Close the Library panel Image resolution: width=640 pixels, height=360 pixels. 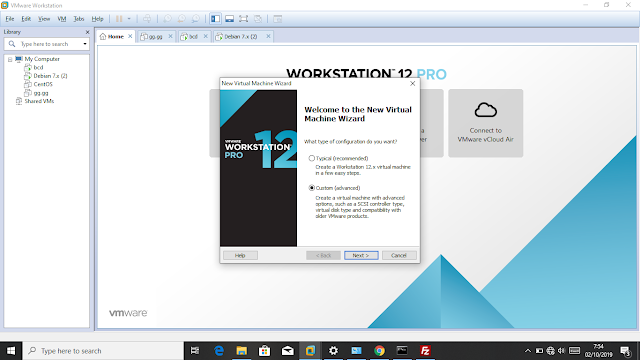pos(87,32)
